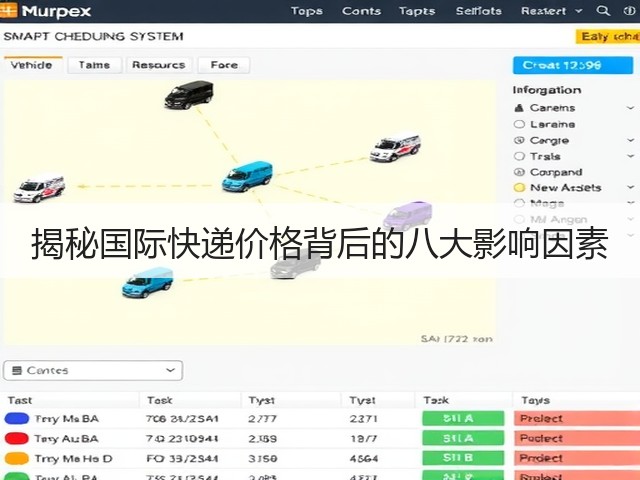The height and width of the screenshot is (480, 640).
Task: Click the Carems lock icon
Action: (x=519, y=108)
